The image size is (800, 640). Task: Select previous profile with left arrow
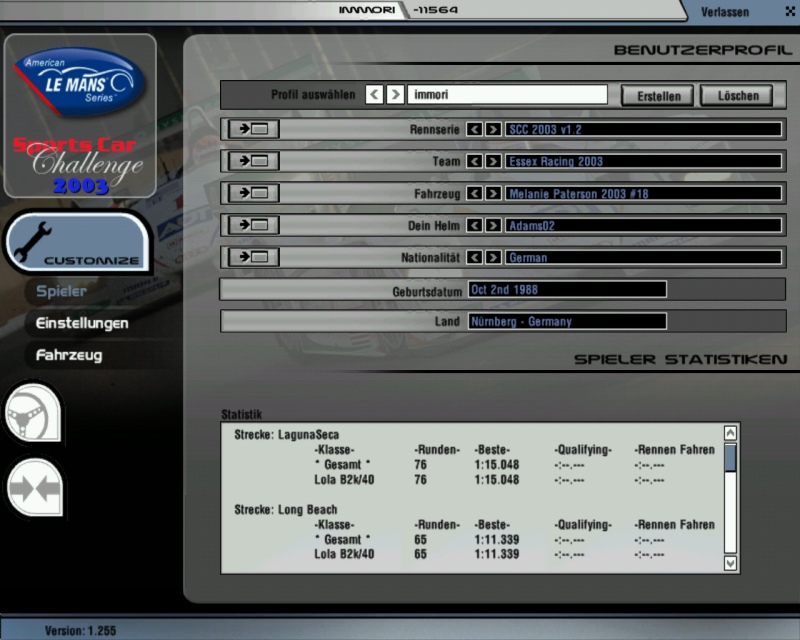(374, 95)
